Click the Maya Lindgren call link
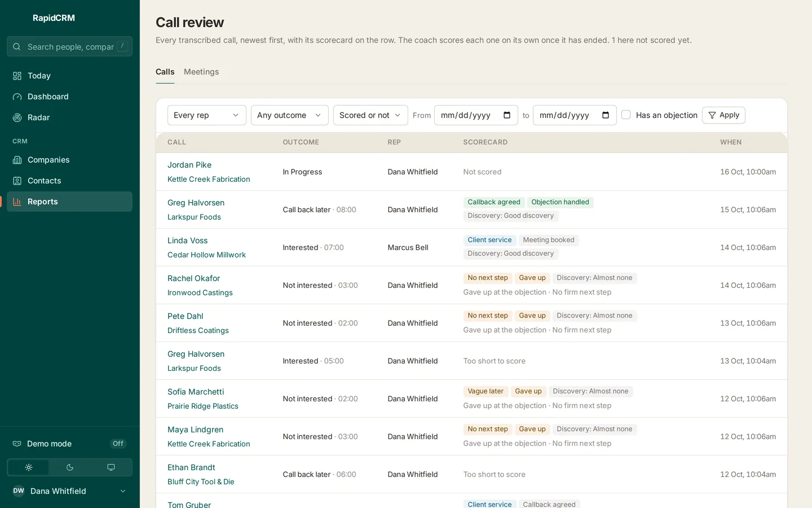 point(195,430)
